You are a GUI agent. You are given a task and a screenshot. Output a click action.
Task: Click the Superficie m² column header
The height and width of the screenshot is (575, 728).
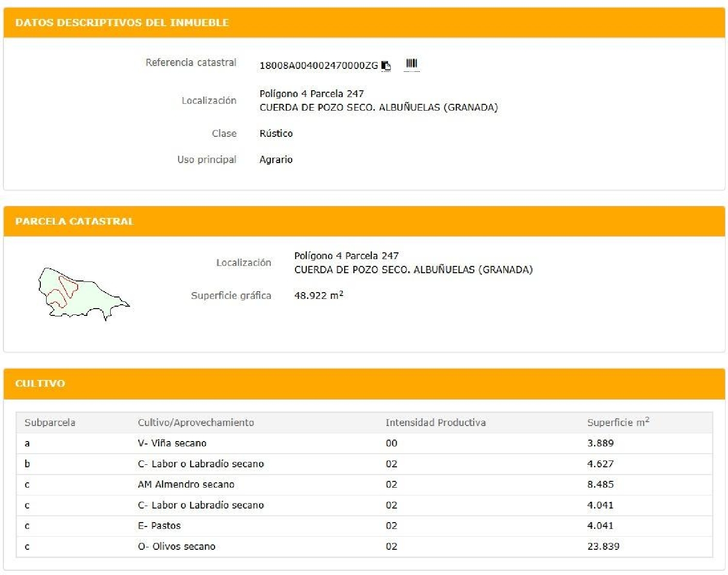[x=618, y=422]
